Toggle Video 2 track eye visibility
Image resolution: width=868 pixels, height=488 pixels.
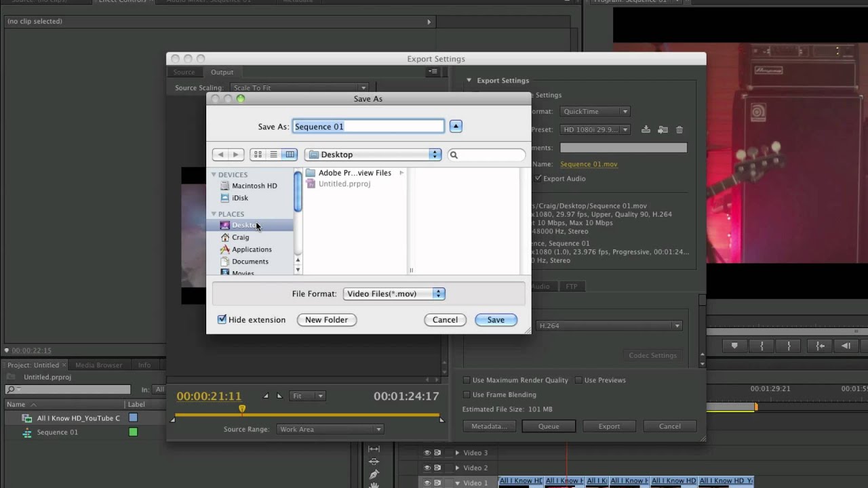[x=427, y=468]
